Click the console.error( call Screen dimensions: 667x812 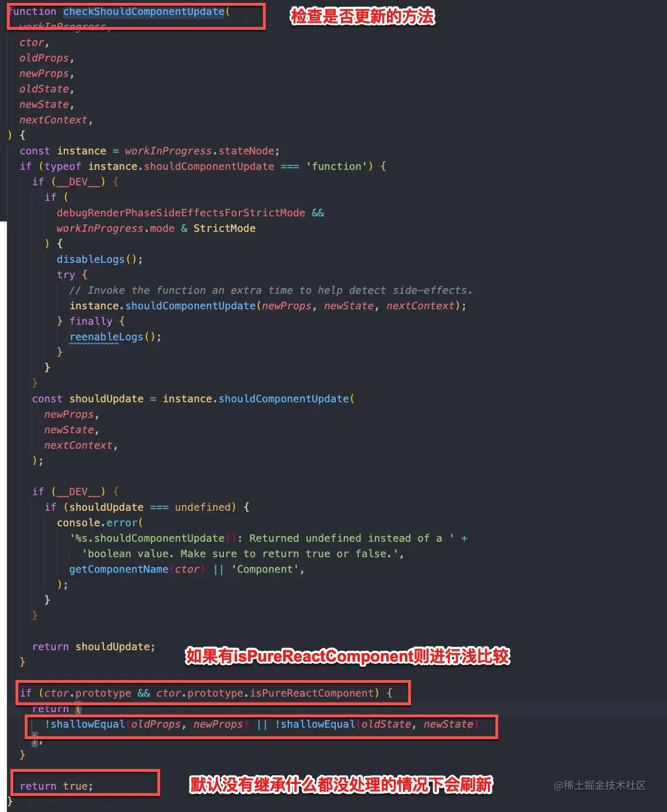[100, 523]
